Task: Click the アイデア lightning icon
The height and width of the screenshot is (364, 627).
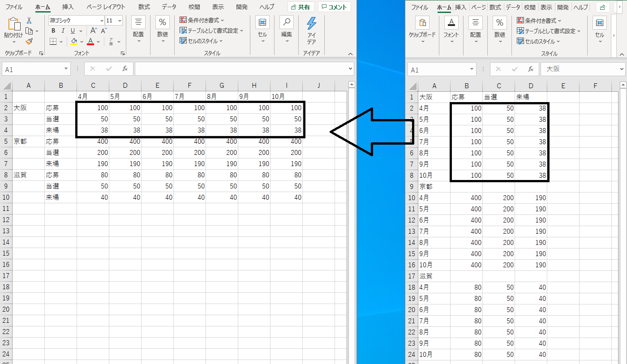Action: pos(311,23)
